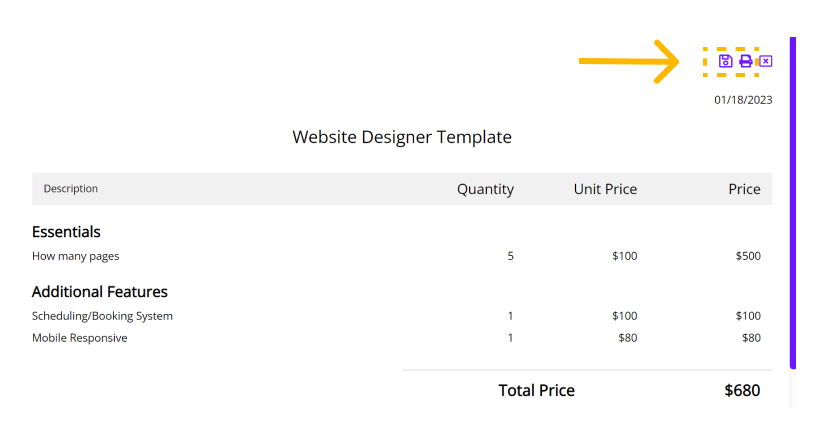
Task: Click the save icon
Action: [x=725, y=61]
